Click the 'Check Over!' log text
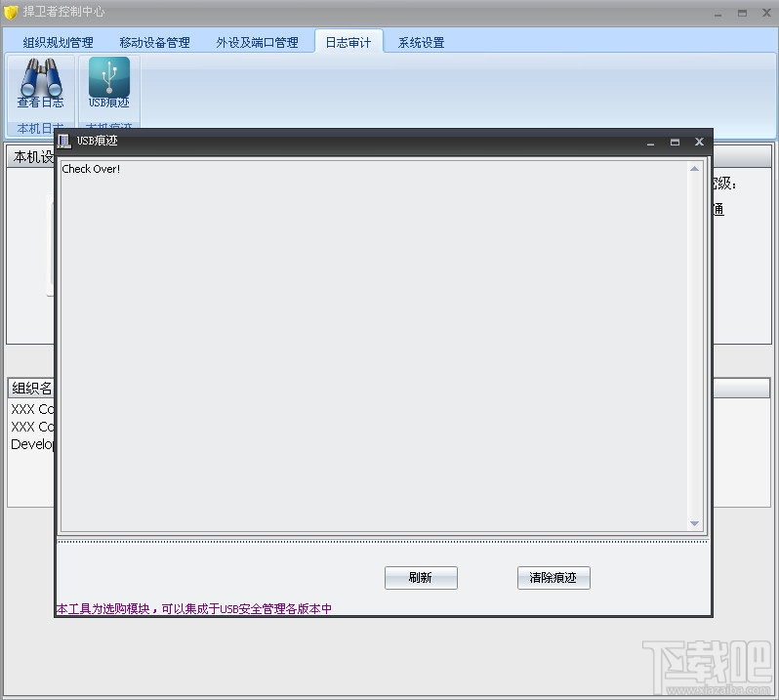 click(91, 169)
